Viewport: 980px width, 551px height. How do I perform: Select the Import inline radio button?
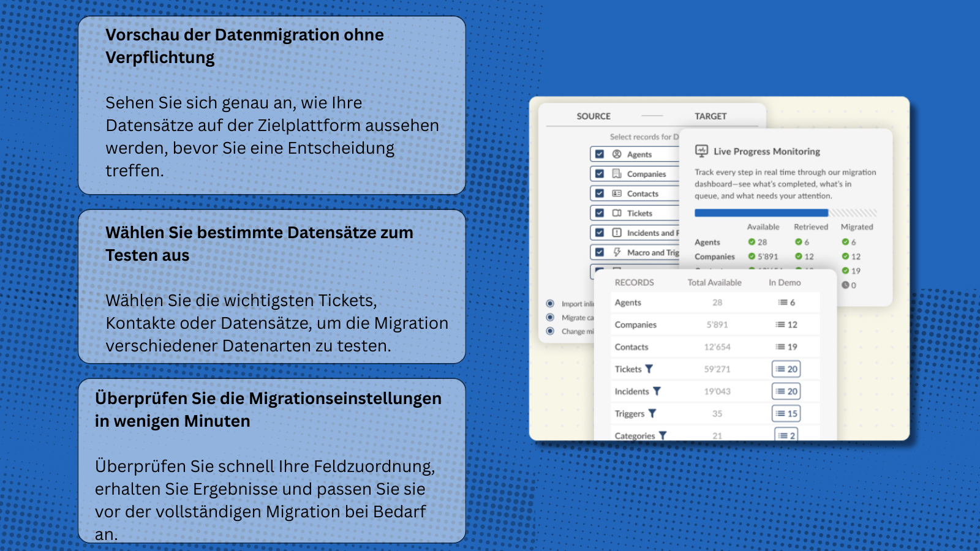pos(550,304)
